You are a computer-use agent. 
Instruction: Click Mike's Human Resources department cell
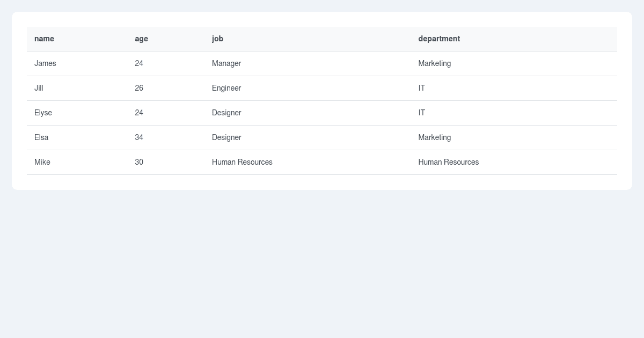(x=514, y=162)
